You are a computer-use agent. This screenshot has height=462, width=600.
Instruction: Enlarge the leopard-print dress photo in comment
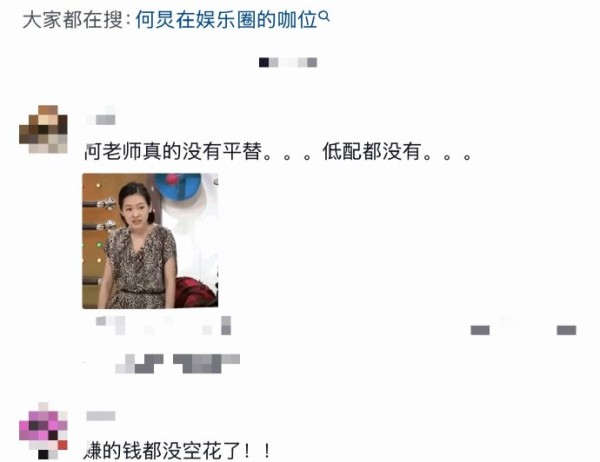point(150,241)
